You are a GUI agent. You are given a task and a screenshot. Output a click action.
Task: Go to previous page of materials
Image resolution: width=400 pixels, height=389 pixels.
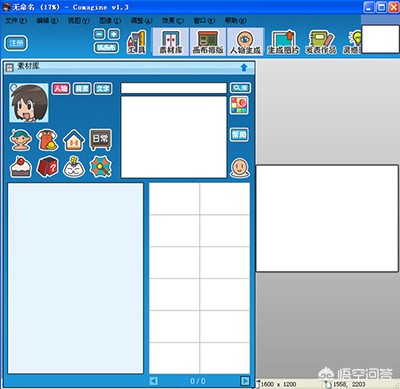click(154, 381)
